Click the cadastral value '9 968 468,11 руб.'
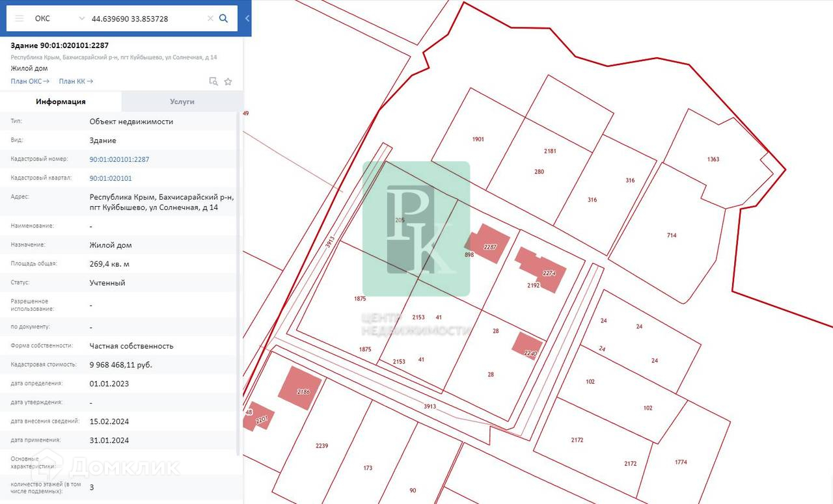 [121, 365]
